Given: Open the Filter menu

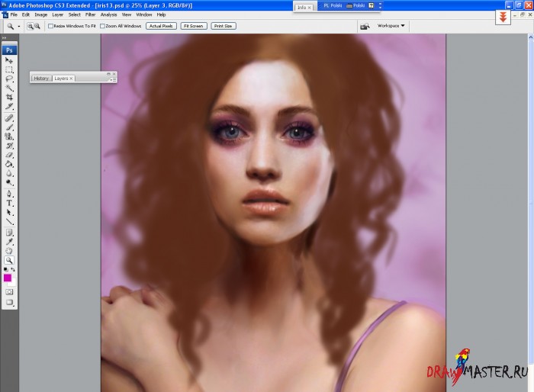Looking at the screenshot, I should pos(90,14).
